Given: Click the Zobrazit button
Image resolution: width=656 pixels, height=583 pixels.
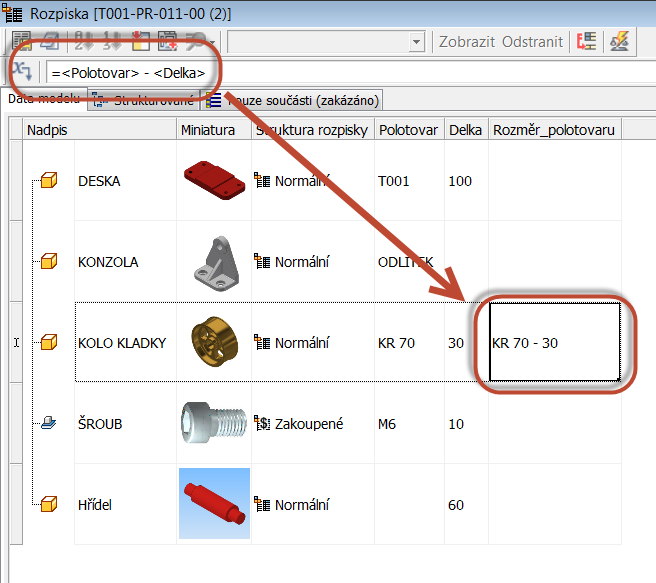Looking at the screenshot, I should click(467, 42).
